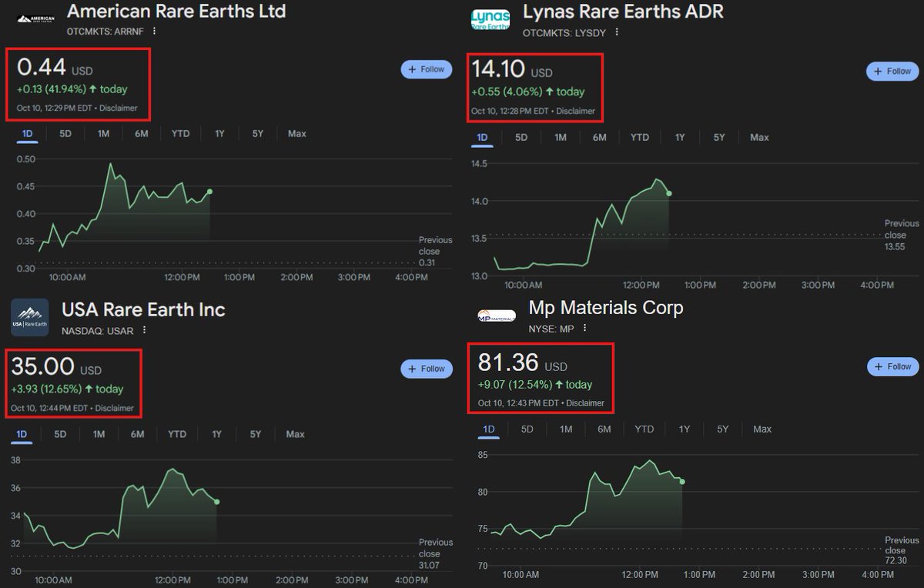Open the USA Rare Earth three-dot menu

click(x=144, y=331)
